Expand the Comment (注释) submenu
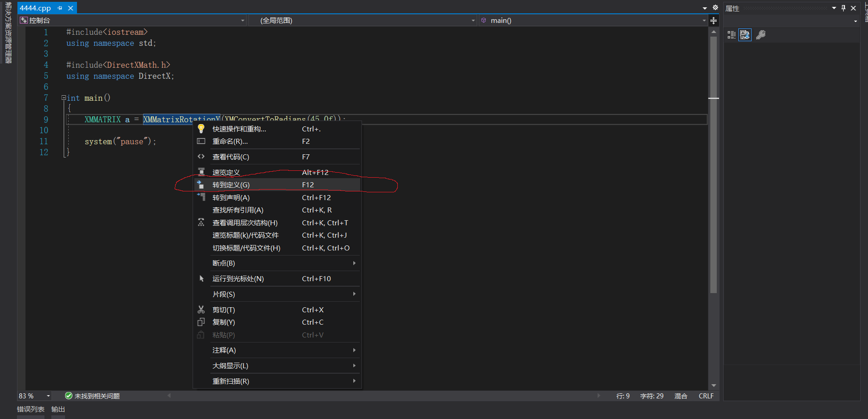Screen dimensions: 868x419 277,350
